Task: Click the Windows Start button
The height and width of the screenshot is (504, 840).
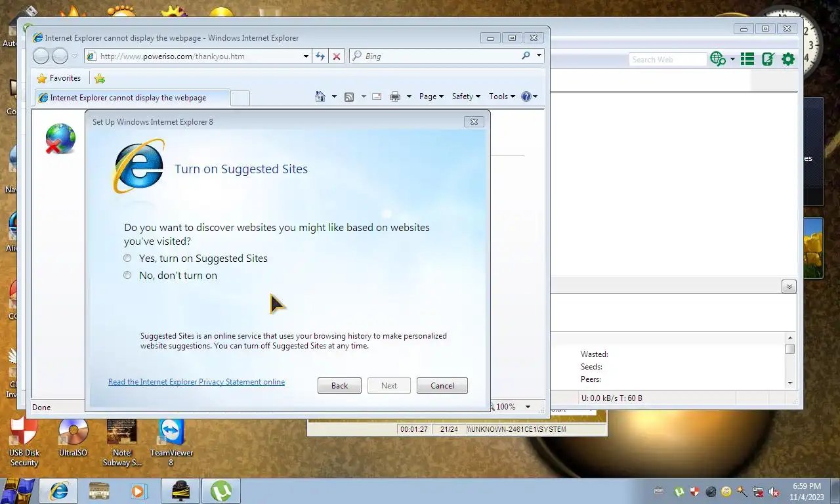Action: tap(18, 491)
